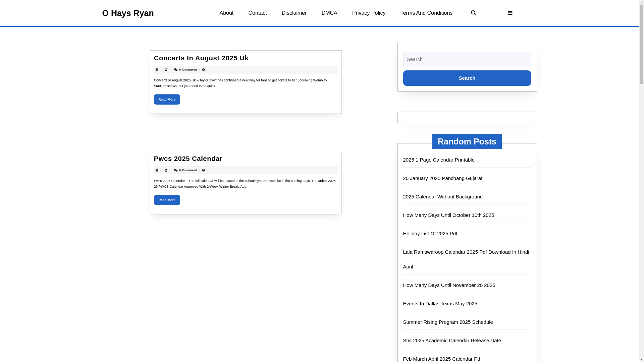Read More on Pwcs 2025 Calendar post
This screenshot has width=644, height=362.
[x=167, y=200]
